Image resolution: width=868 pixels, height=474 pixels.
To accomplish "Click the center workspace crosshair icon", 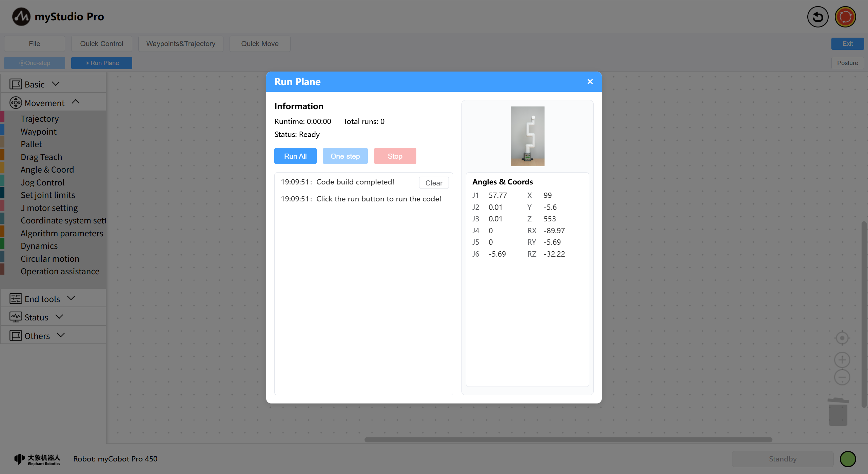I will coord(842,338).
